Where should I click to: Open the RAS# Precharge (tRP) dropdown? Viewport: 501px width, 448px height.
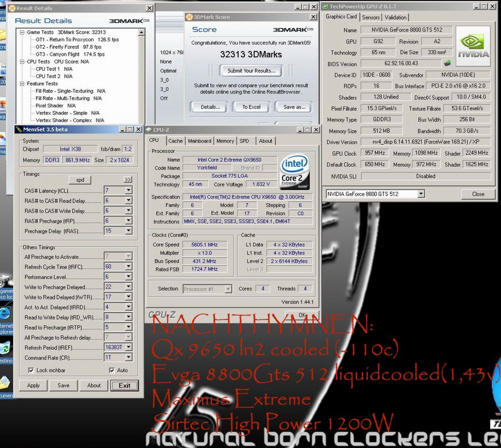(129, 221)
